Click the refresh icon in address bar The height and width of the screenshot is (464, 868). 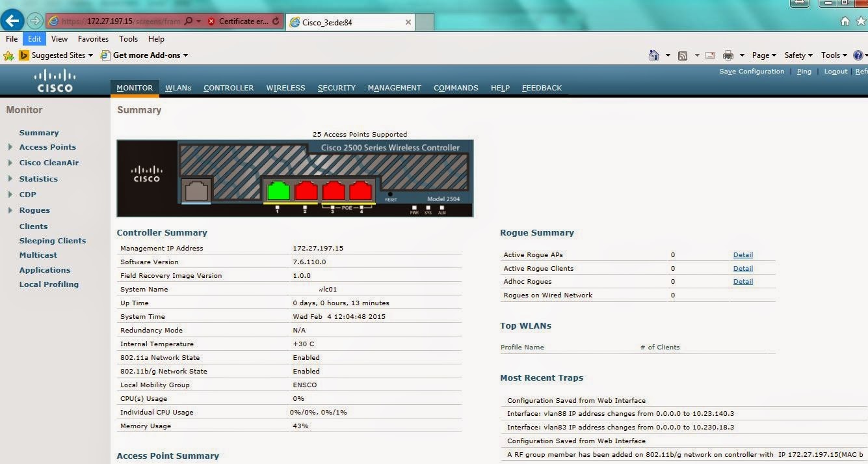pyautogui.click(x=276, y=21)
